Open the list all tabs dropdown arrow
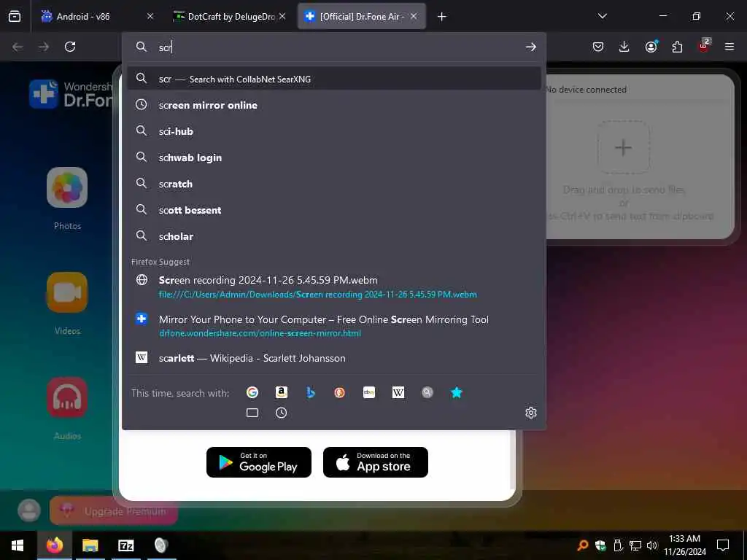This screenshot has width=747, height=560. click(x=602, y=16)
